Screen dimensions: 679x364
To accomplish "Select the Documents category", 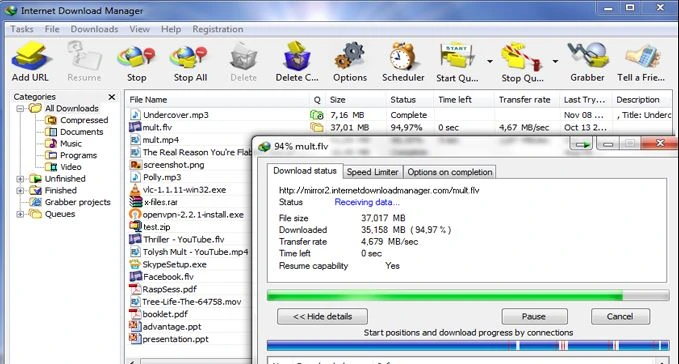I will tap(81, 132).
